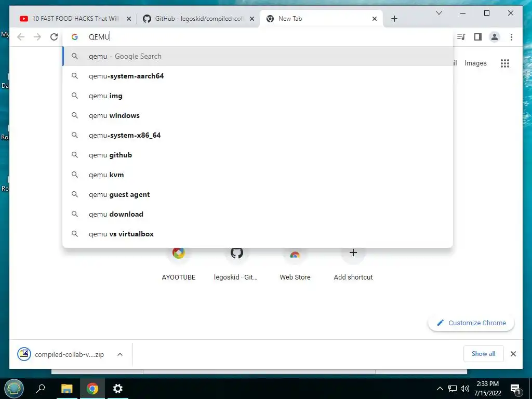This screenshot has width=532, height=399.
Task: Dismiss the downloads bar with X
Action: 513,354
